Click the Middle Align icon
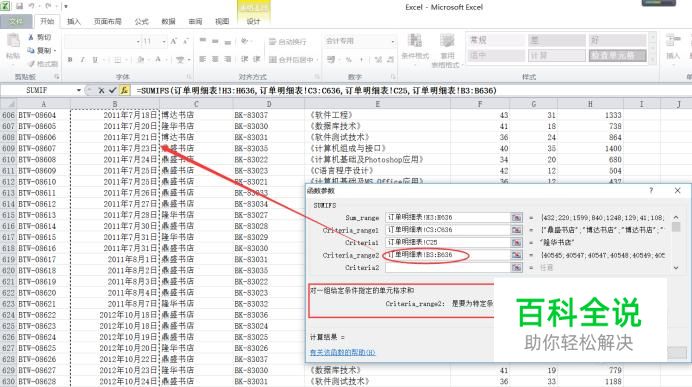 [215, 41]
